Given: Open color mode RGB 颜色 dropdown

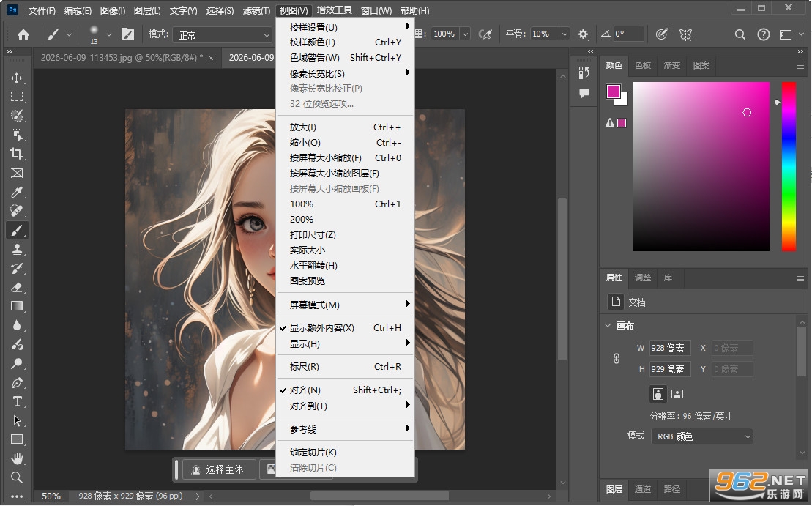Looking at the screenshot, I should click(x=701, y=436).
